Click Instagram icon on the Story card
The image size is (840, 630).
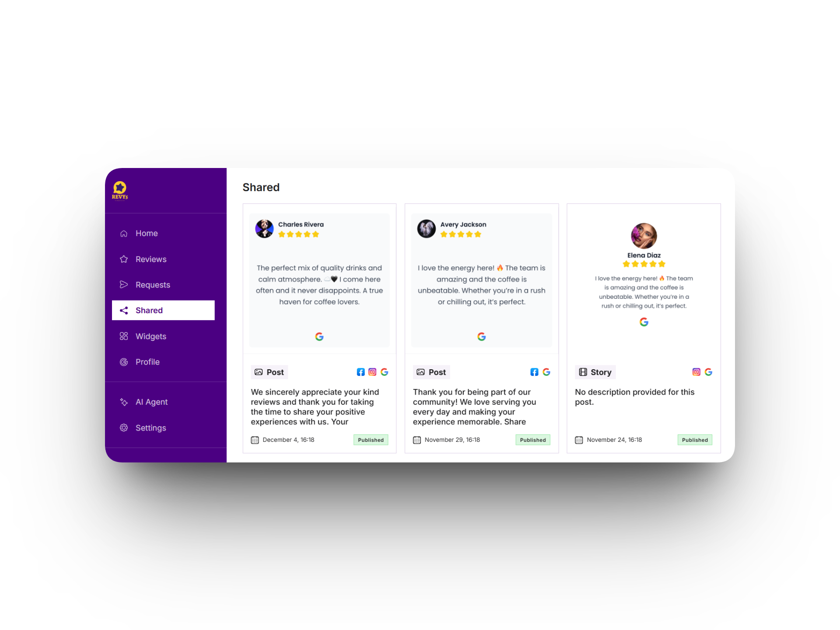pos(696,372)
